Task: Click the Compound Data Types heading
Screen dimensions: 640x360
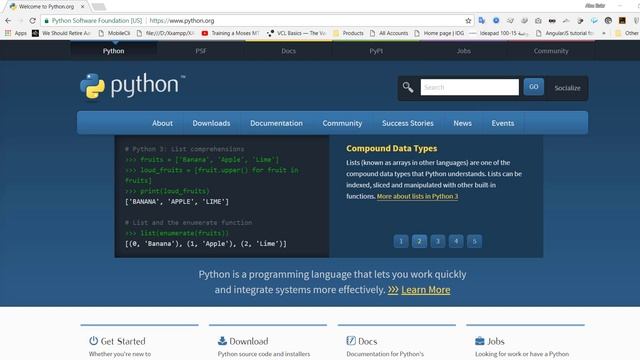Action: [x=391, y=148]
